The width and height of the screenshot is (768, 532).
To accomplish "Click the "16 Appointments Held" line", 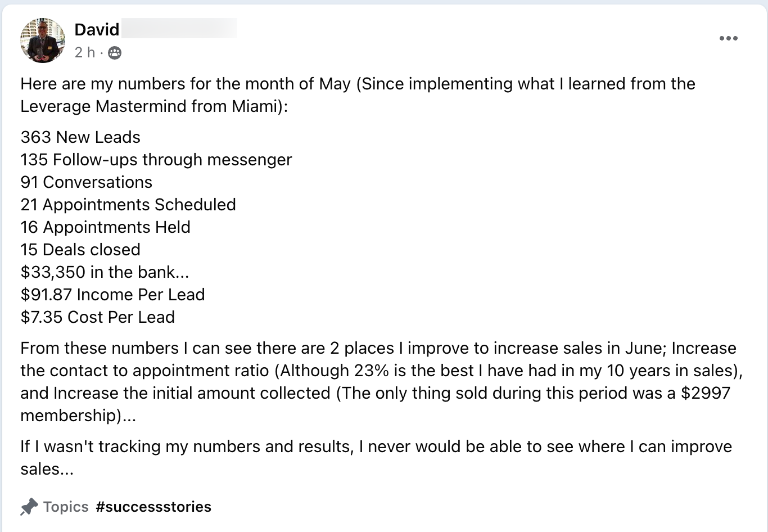I will click(106, 227).
